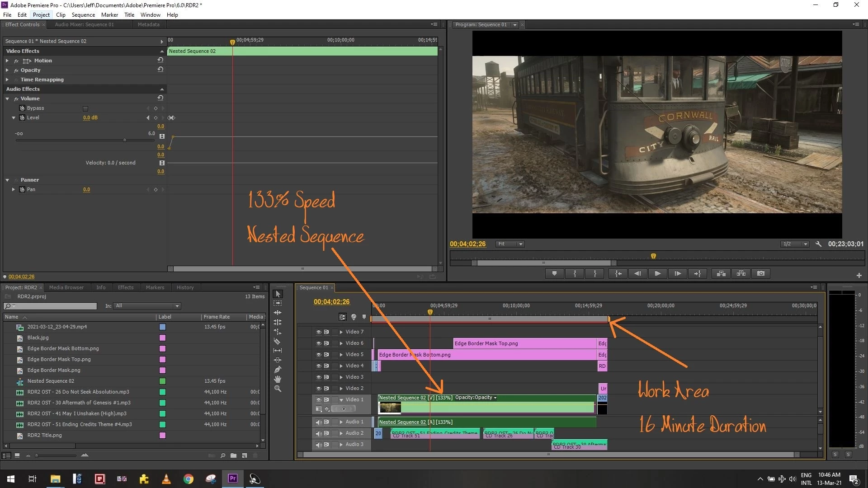
Task: Hide the Video 6 track with eye icon
Action: tap(318, 343)
